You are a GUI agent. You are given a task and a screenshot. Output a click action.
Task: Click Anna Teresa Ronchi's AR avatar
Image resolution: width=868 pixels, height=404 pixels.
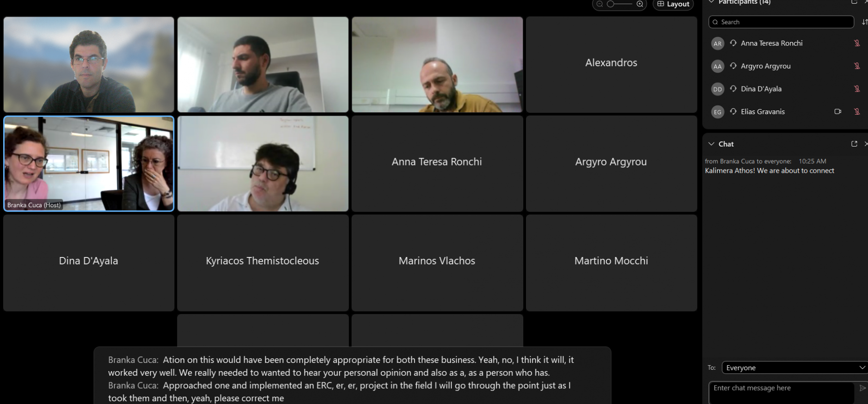coord(717,43)
